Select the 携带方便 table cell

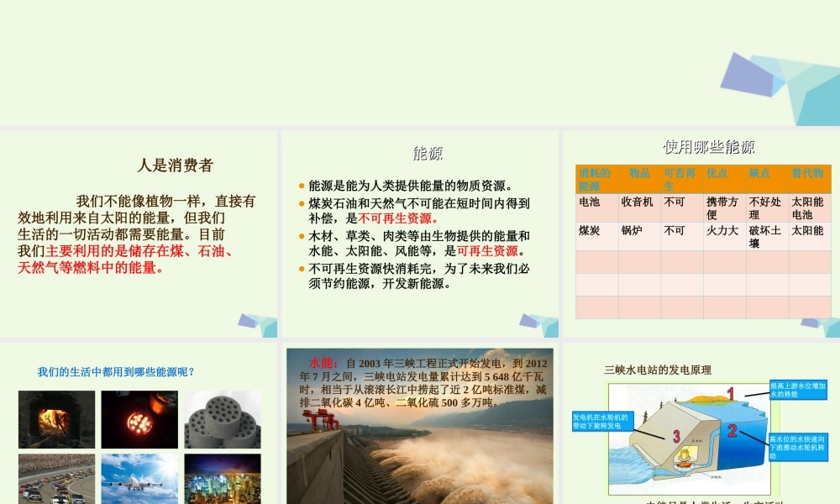[x=724, y=207]
